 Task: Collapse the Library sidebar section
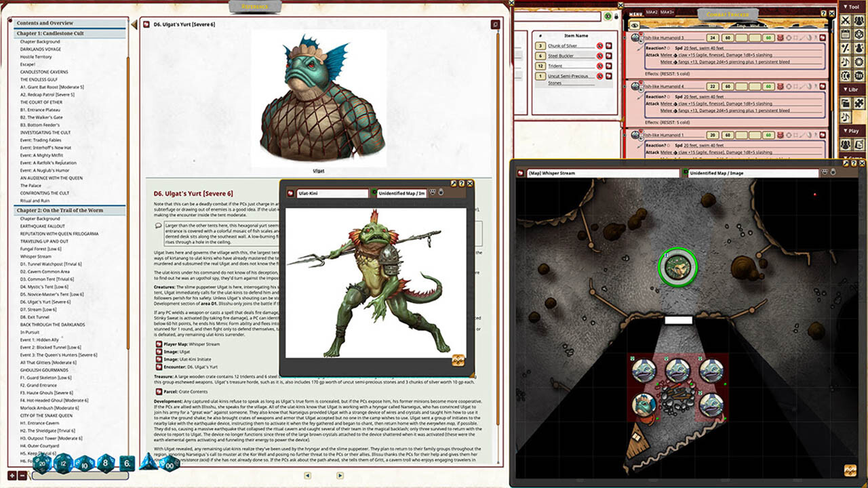pyautogui.click(x=853, y=89)
